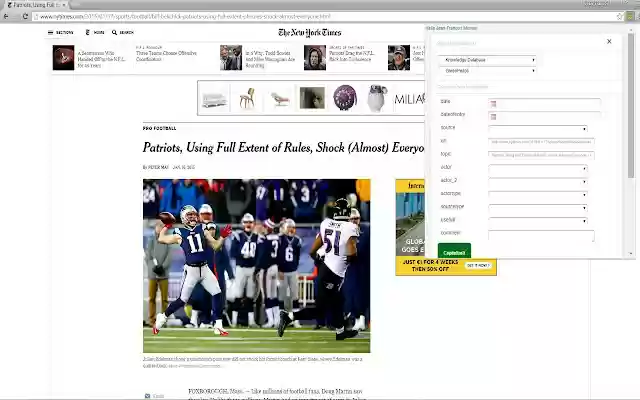Click the article headline text
Screen dimensions: 640x400
[x=284, y=147]
